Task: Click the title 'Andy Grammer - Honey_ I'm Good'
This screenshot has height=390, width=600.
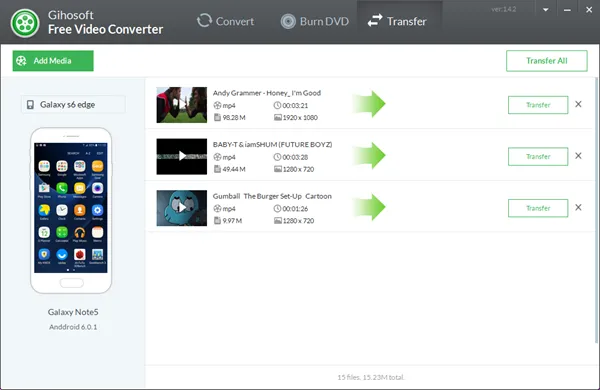Action: coord(267,93)
